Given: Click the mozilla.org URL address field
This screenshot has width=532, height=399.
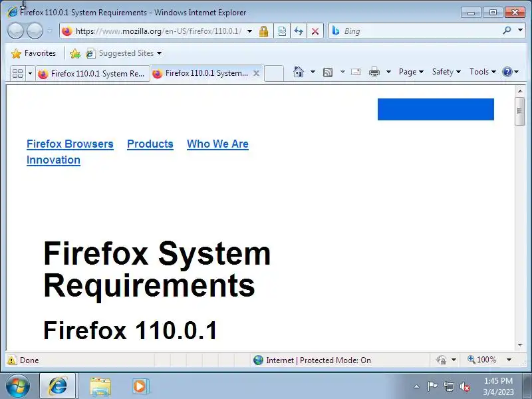Looking at the screenshot, I should click(158, 31).
